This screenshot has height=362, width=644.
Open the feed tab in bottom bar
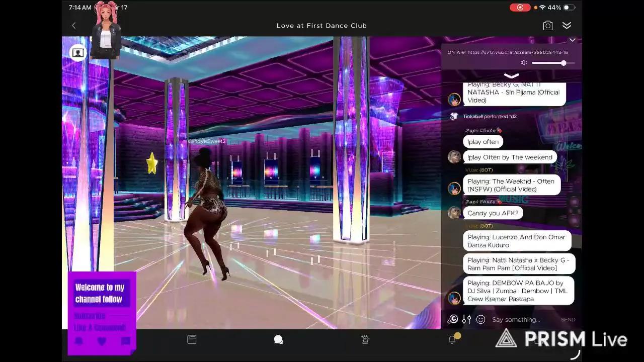(x=192, y=340)
